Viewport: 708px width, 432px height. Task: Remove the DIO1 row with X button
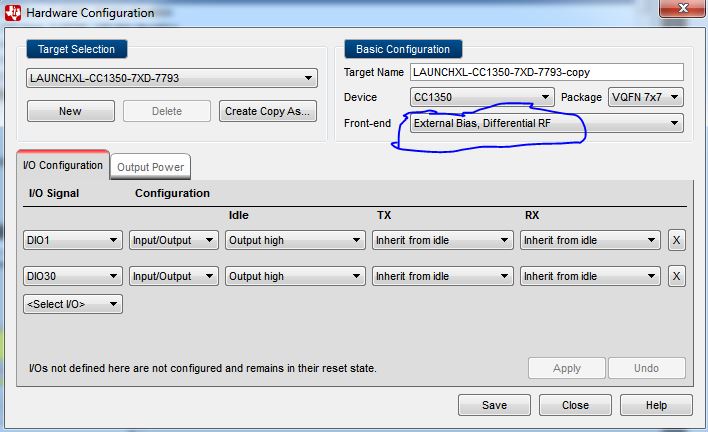[x=676, y=240]
